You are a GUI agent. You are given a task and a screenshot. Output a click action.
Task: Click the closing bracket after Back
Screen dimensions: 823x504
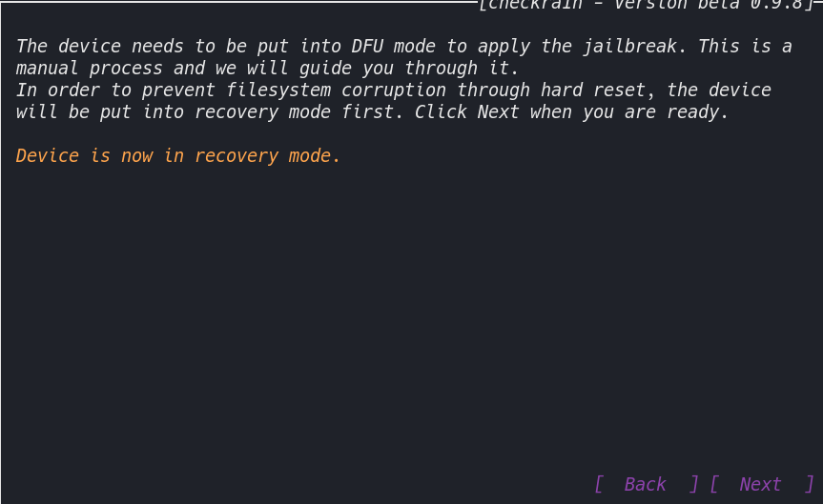pyautogui.click(x=693, y=484)
